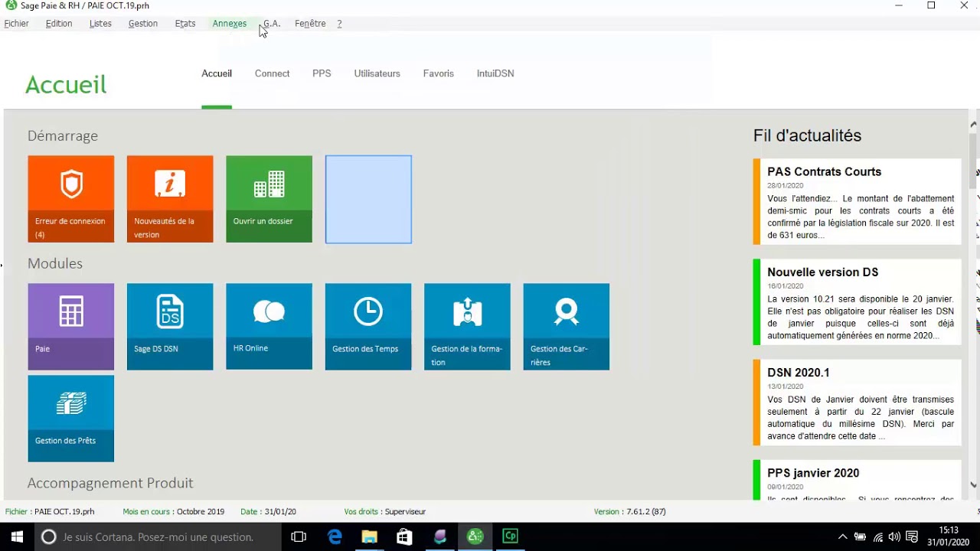
Task: Open the DSN 2020.1 news item
Action: [x=857, y=403]
